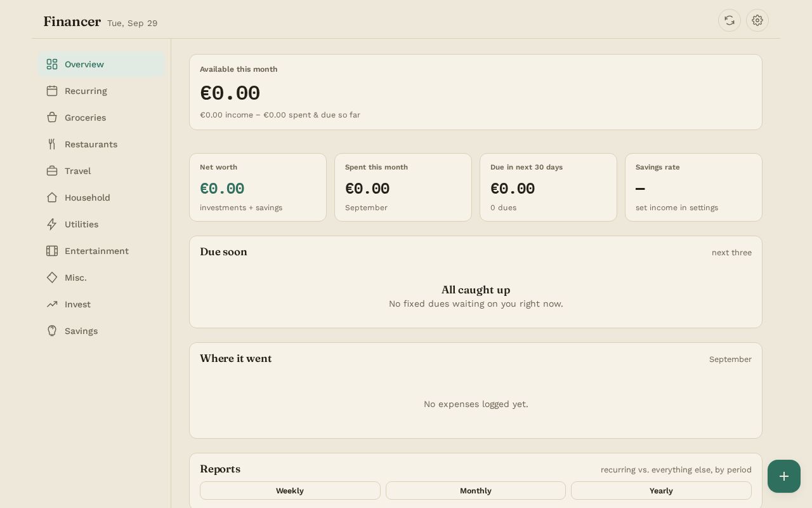812x508 pixels.
Task: Open the Invest label in sidebar
Action: point(77,304)
